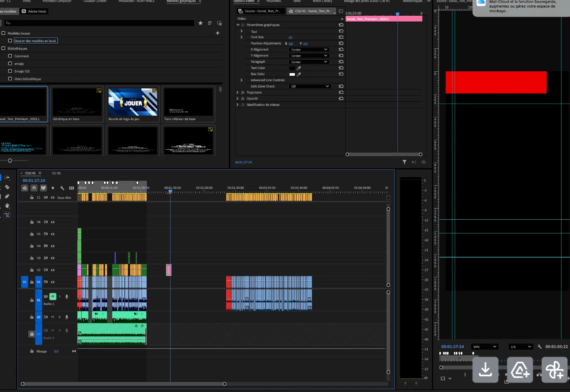The height and width of the screenshot is (392, 570).
Task: Check the Bibliothèques checkbox
Action: (4, 48)
